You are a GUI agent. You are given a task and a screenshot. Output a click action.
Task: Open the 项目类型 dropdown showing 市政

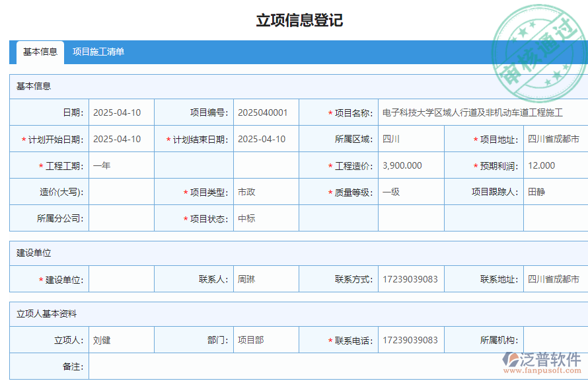264,192
